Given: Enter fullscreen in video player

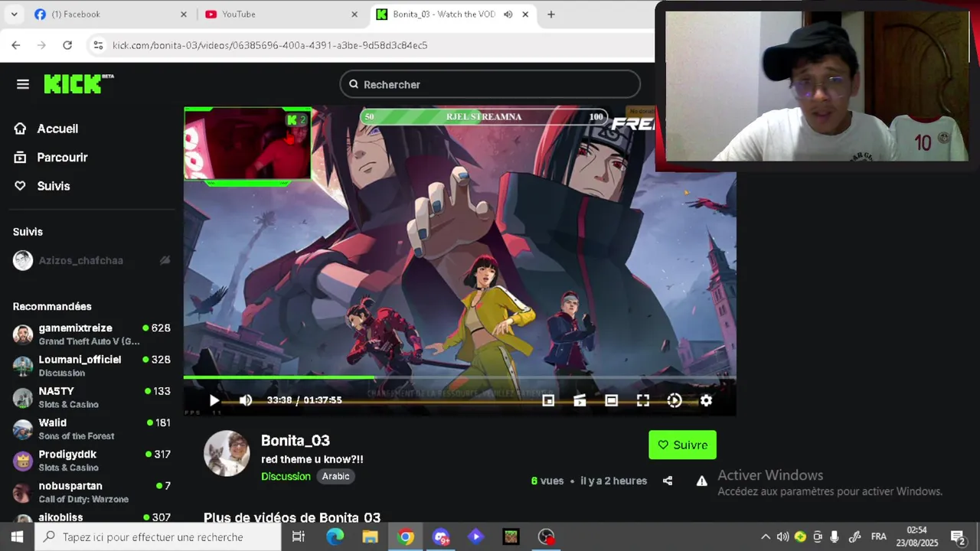Looking at the screenshot, I should [x=643, y=400].
